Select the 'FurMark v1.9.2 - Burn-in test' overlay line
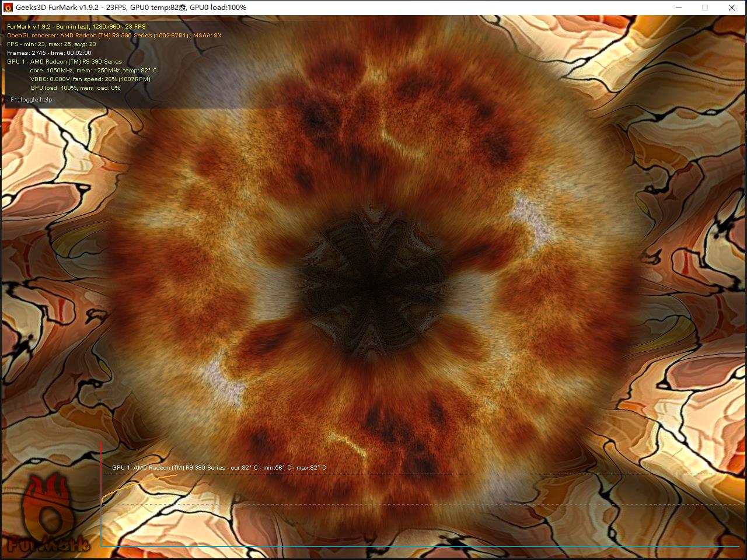Image resolution: width=747 pixels, height=560 pixels. click(x=76, y=26)
